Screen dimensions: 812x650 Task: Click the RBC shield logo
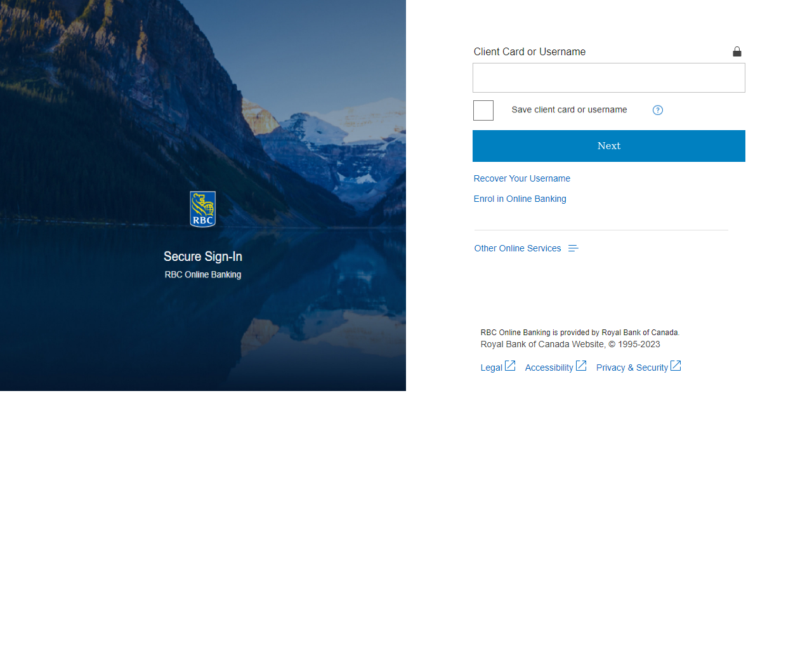[x=203, y=209]
